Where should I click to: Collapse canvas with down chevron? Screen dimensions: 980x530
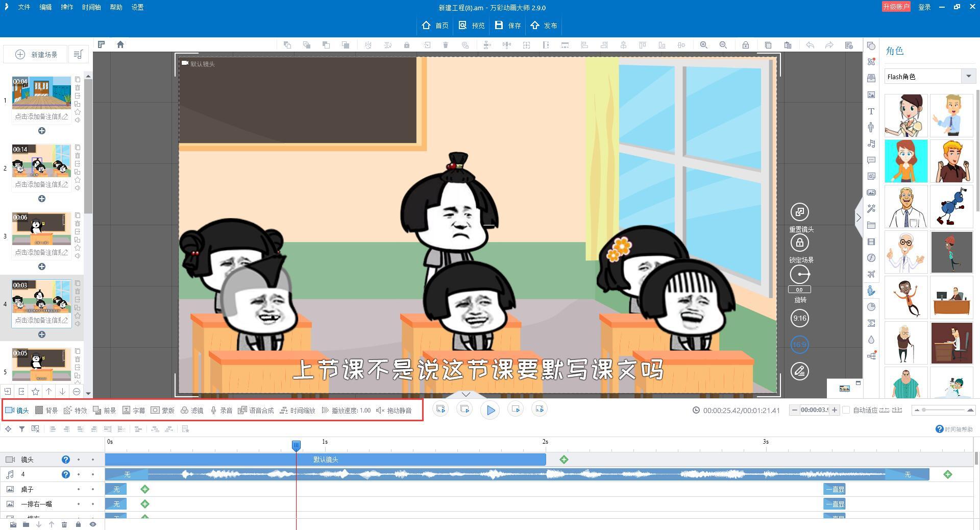click(x=465, y=394)
